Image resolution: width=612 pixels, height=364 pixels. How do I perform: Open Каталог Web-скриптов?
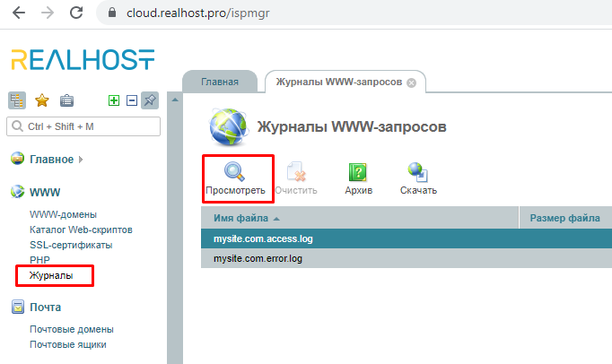[81, 230]
